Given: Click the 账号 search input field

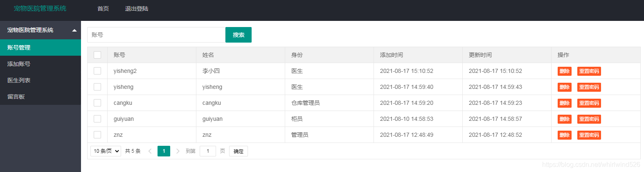Looking at the screenshot, I should tap(156, 35).
